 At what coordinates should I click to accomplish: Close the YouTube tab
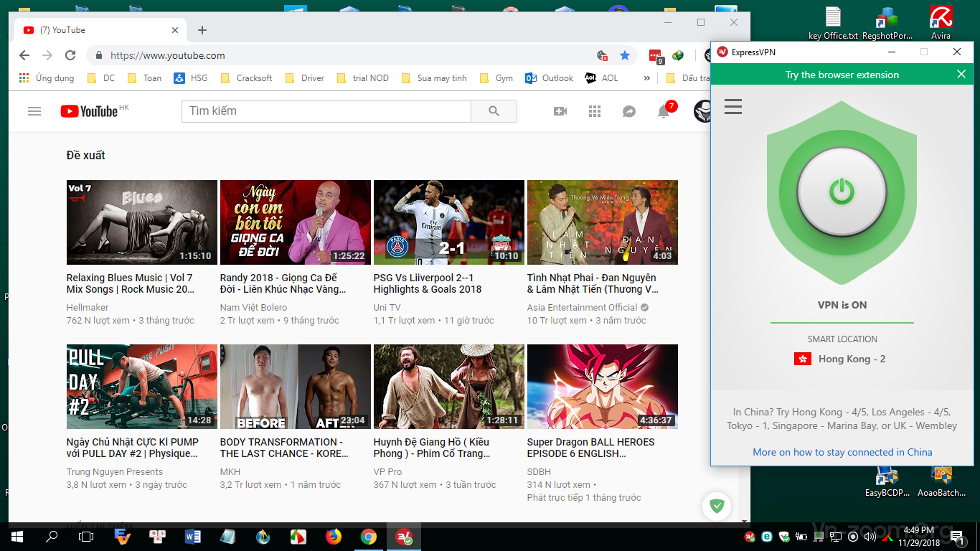tap(175, 30)
